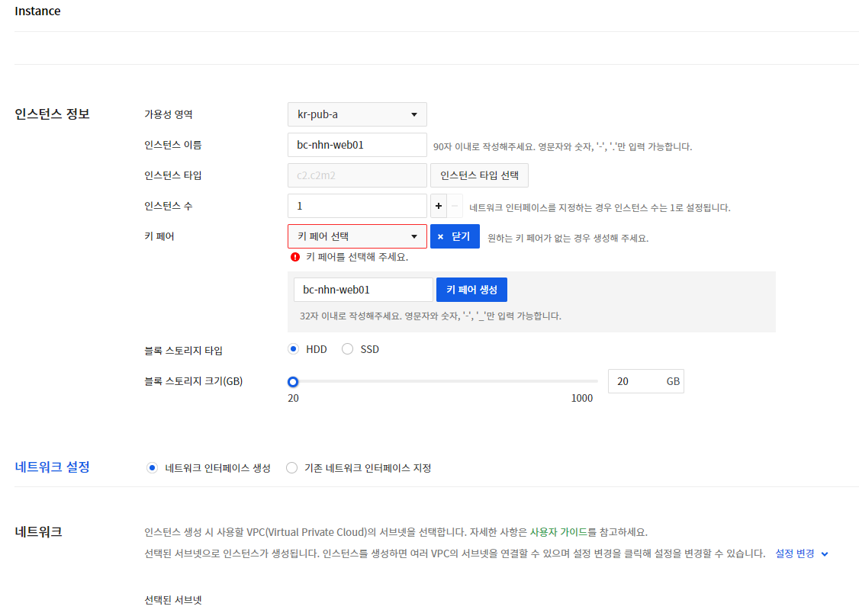Click the + stepper to increase instance count
The width and height of the screenshot is (859, 616).
click(x=439, y=206)
